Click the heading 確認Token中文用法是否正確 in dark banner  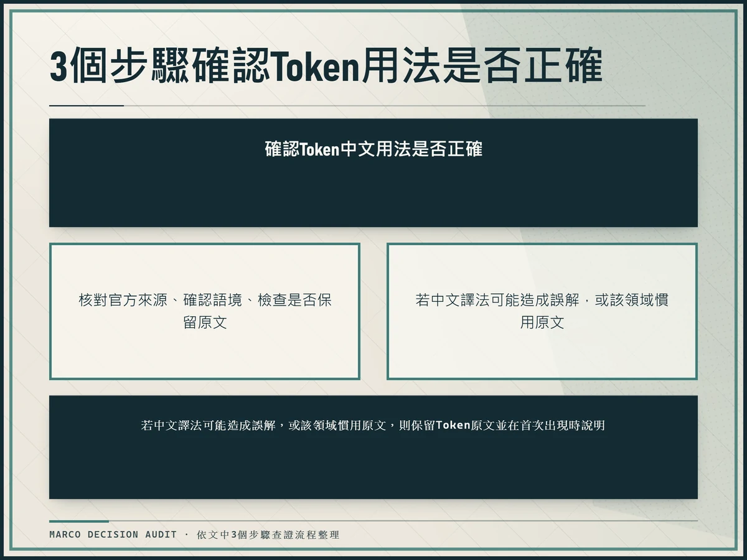374,150
